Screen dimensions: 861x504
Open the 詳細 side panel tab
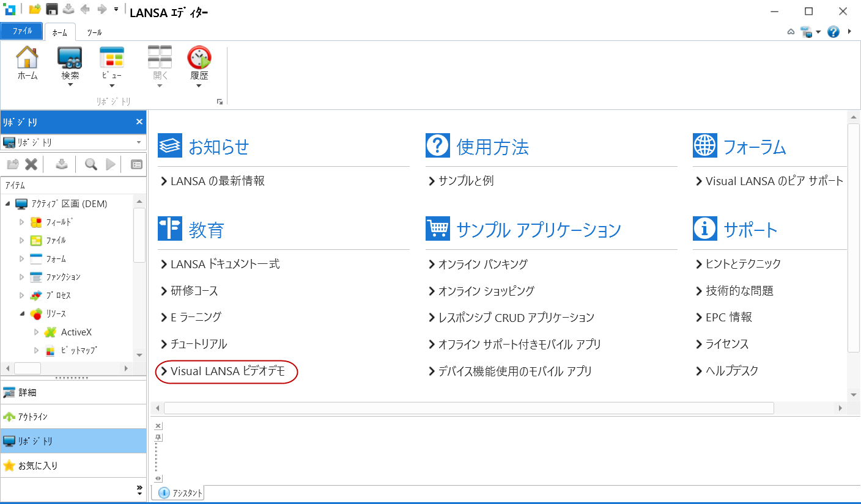pos(73,393)
